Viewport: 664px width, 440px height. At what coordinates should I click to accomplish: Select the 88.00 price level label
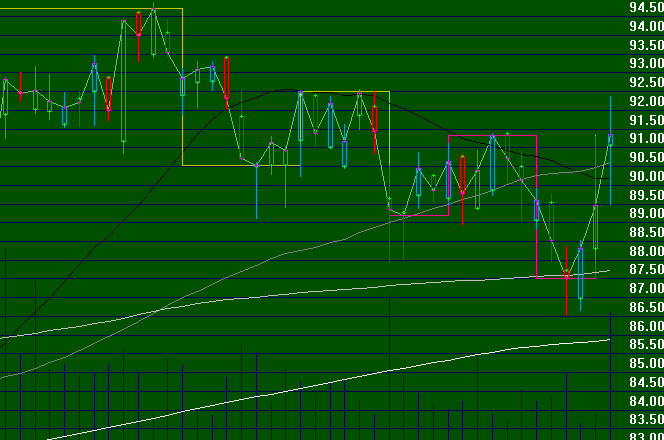click(647, 251)
